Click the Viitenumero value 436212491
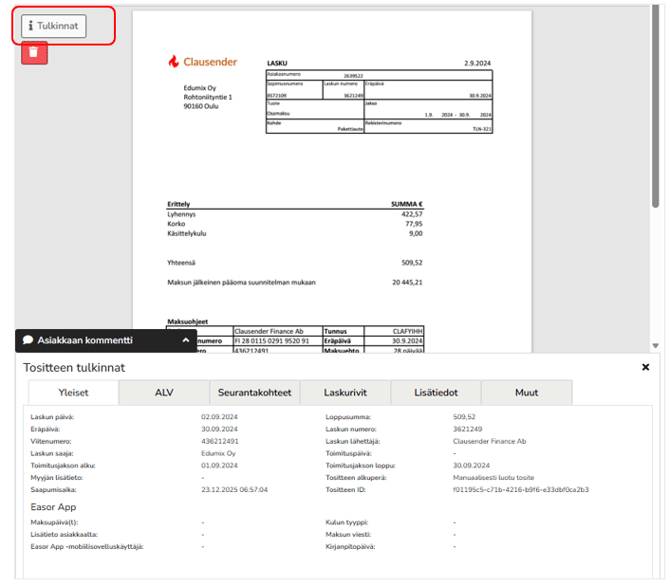The height and width of the screenshot is (586, 670). (220, 441)
